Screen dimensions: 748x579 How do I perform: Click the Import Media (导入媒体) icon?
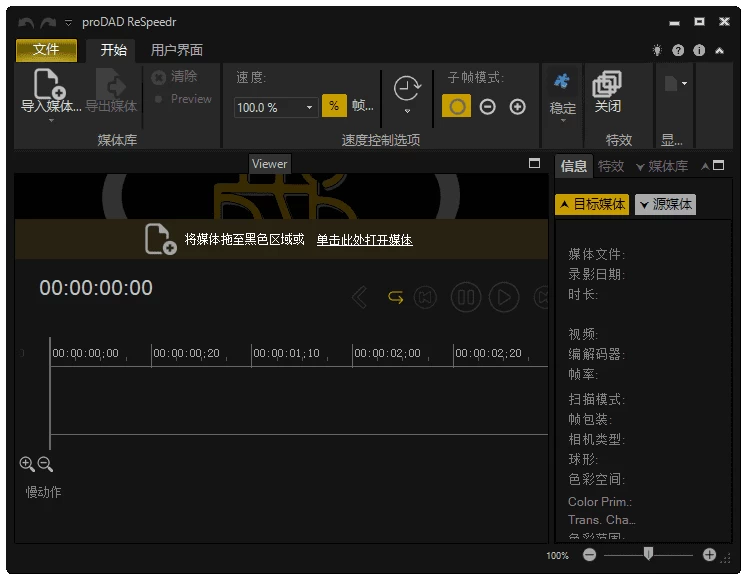tap(49, 85)
